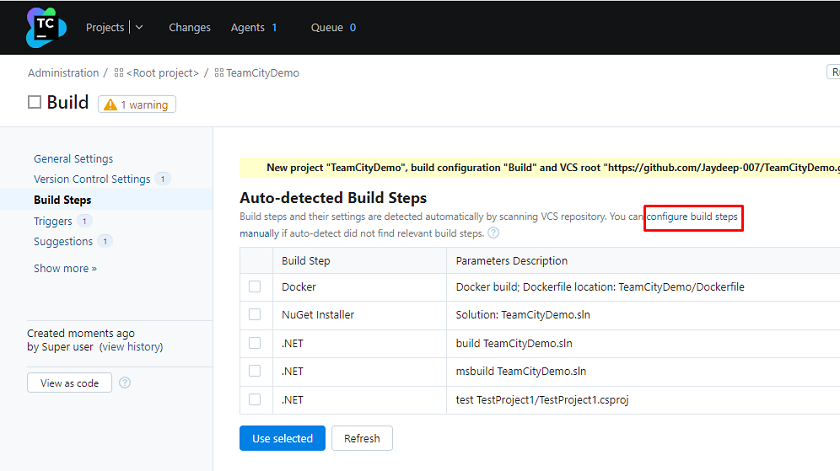Click the Use selected button
The width and height of the screenshot is (840, 471).
pyautogui.click(x=282, y=438)
